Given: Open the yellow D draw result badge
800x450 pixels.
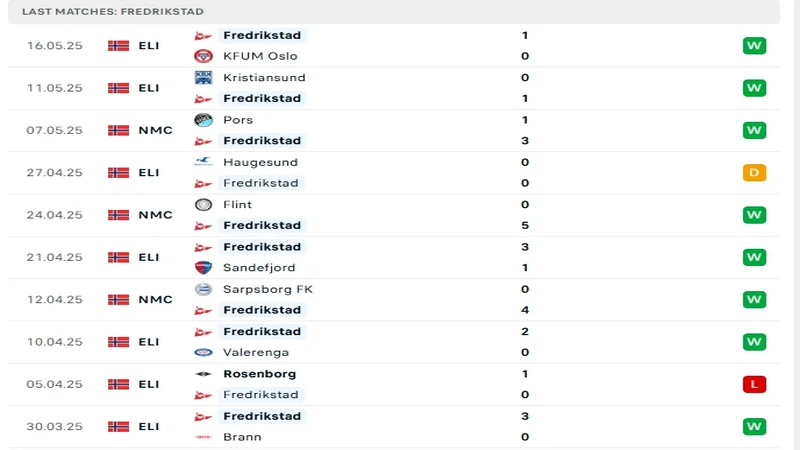Looking at the screenshot, I should pos(754,172).
